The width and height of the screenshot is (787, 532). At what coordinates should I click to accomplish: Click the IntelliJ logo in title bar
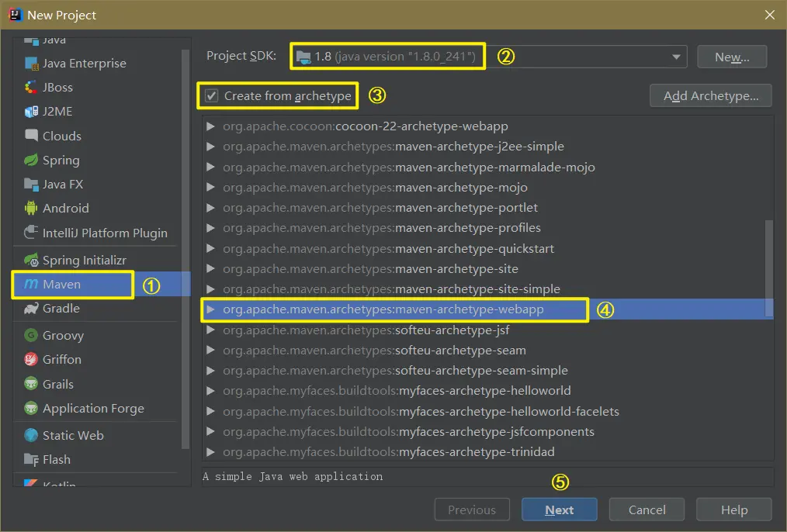click(x=15, y=15)
